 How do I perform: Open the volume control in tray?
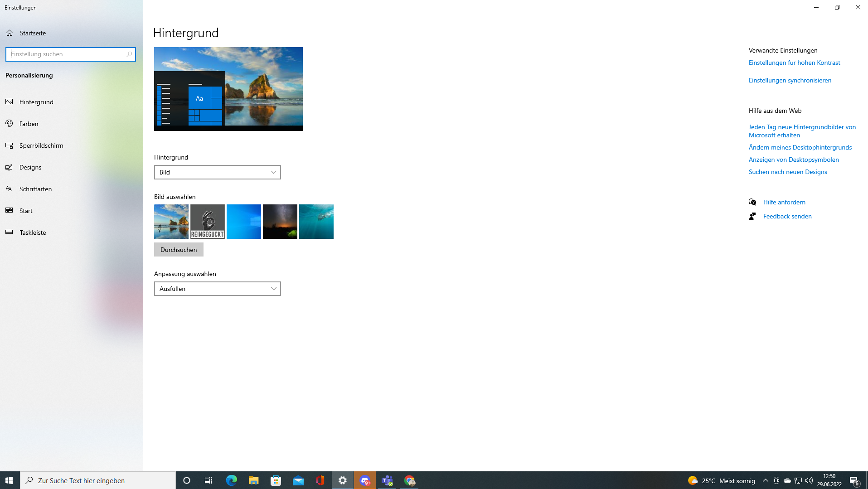coord(809,481)
